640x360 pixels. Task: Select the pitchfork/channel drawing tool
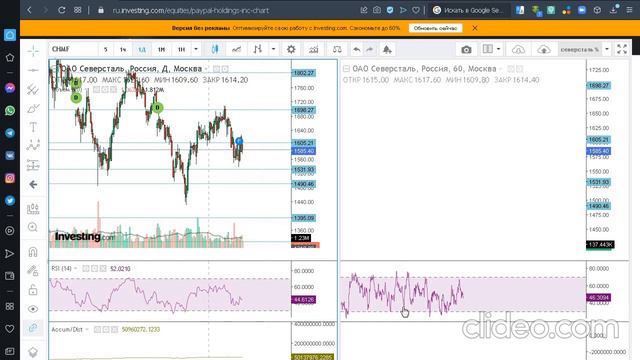click(x=33, y=89)
